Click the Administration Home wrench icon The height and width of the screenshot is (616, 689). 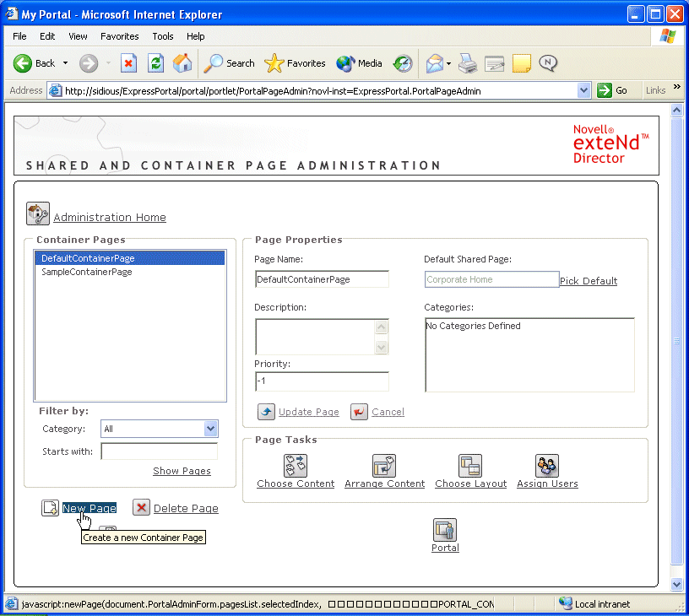point(38,213)
